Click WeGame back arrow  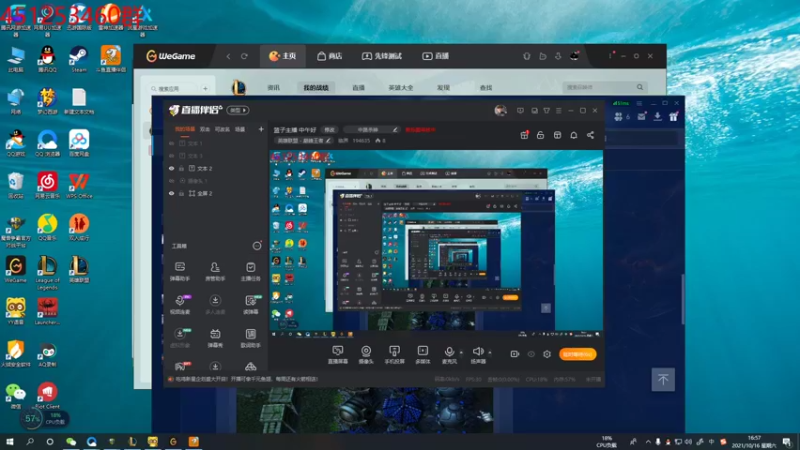(x=229, y=56)
